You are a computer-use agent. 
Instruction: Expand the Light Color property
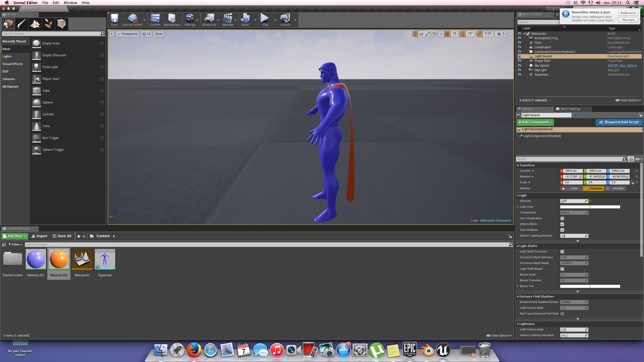click(518, 207)
